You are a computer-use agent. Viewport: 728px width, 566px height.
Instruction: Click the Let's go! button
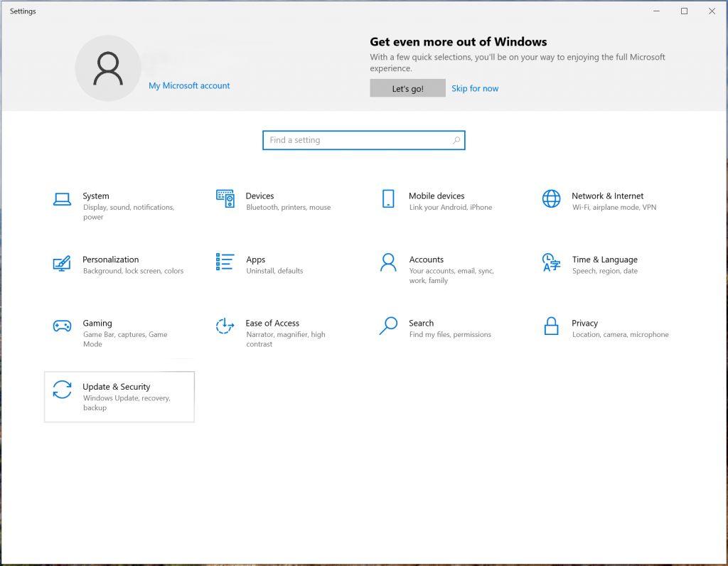(407, 88)
